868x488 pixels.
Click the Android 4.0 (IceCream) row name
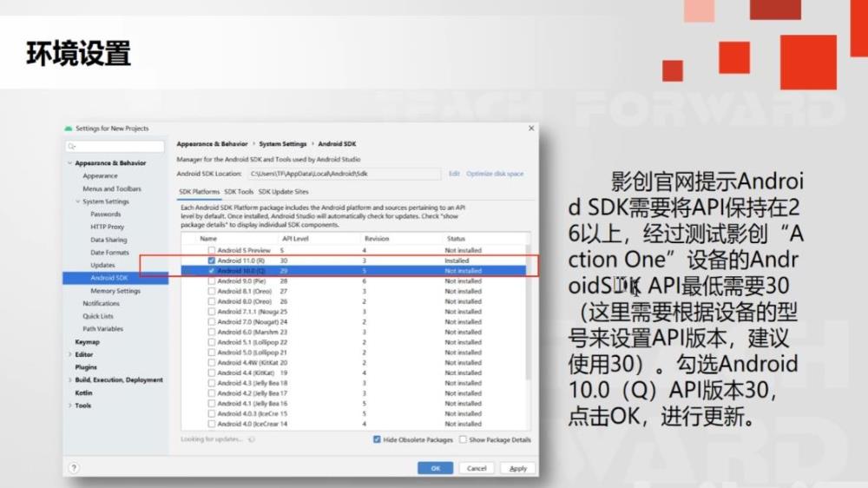pos(247,424)
